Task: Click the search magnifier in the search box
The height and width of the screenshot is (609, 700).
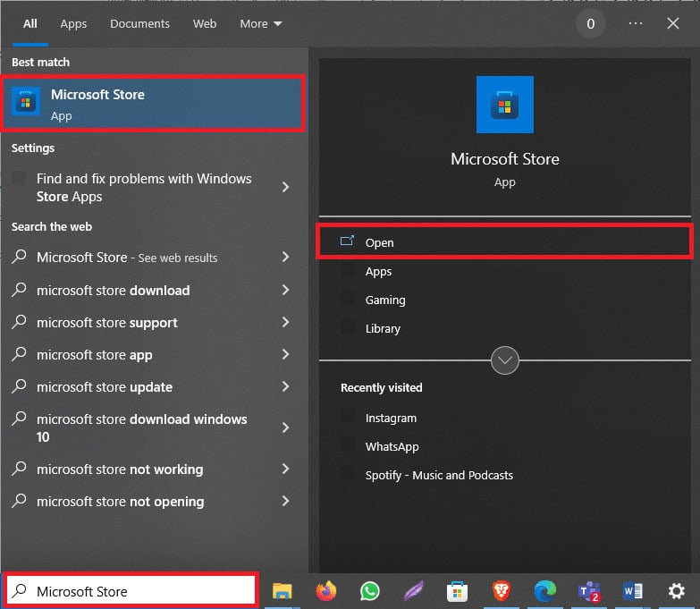Action: point(19,590)
